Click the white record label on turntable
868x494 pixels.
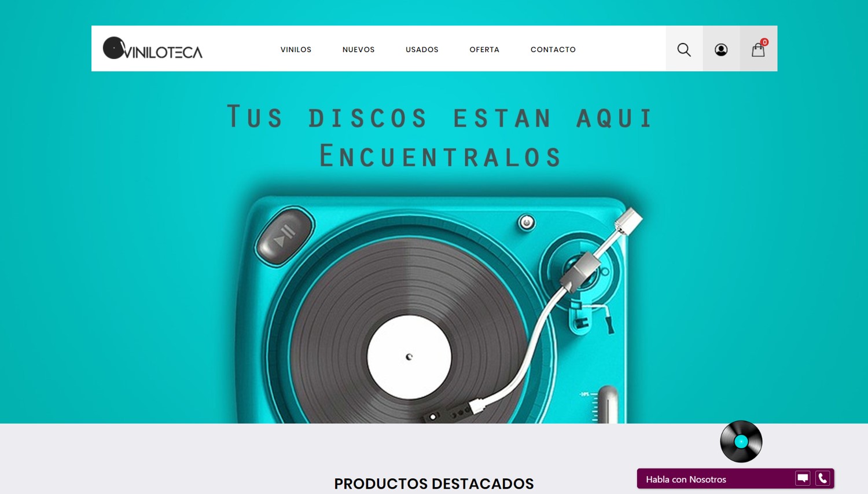(409, 357)
